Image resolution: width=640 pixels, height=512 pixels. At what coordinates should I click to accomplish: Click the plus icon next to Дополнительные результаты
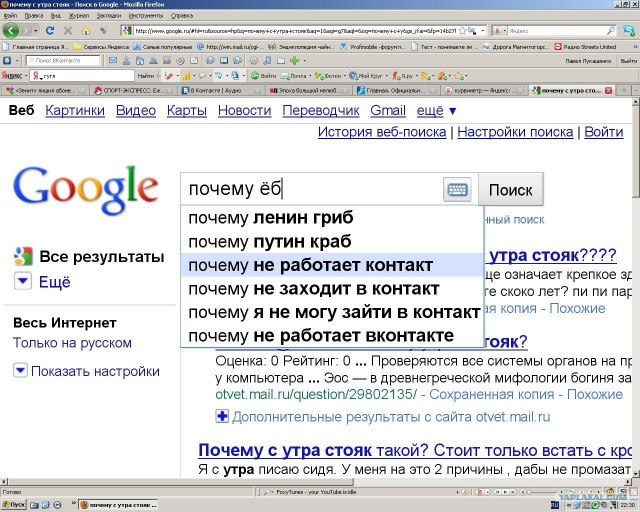point(222,416)
